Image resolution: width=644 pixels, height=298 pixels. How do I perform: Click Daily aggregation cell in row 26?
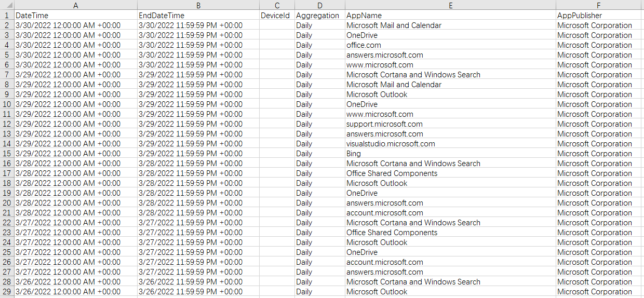(x=319, y=262)
